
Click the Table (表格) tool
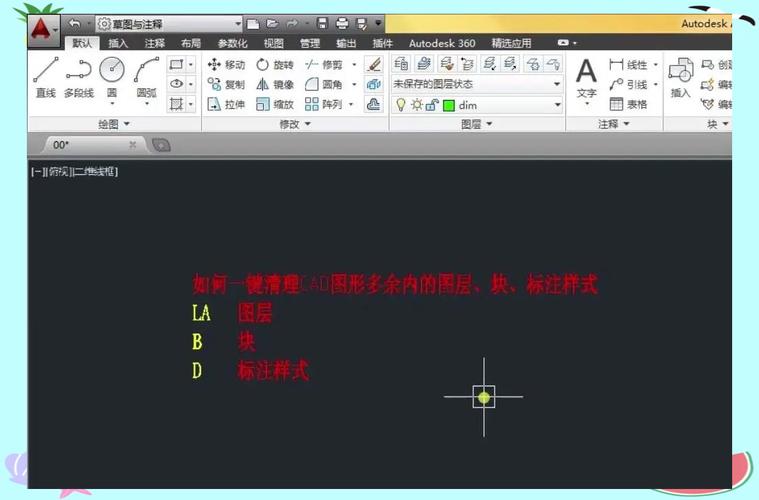(628, 104)
